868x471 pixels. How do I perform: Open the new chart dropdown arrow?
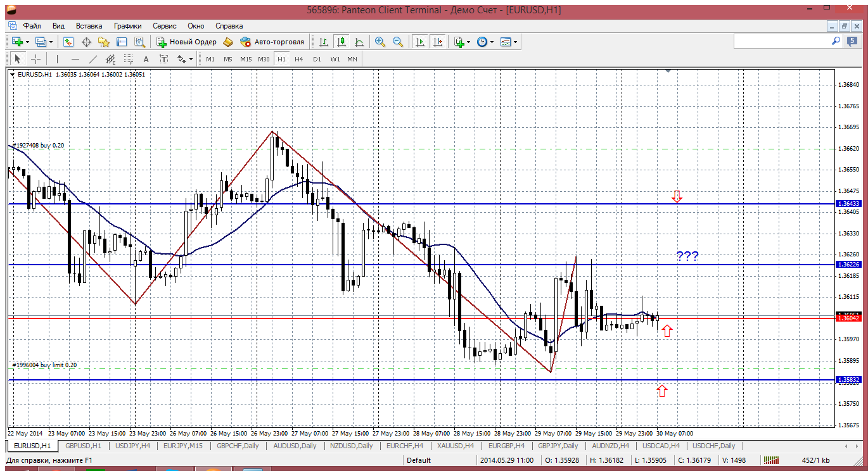tap(26, 42)
